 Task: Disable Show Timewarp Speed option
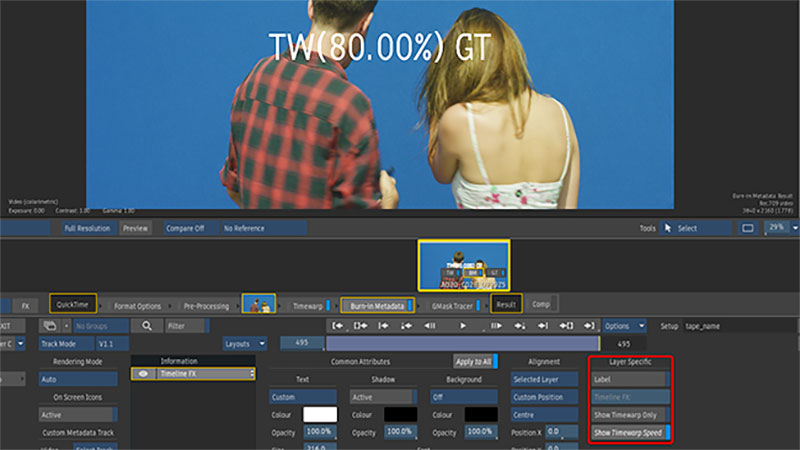631,433
